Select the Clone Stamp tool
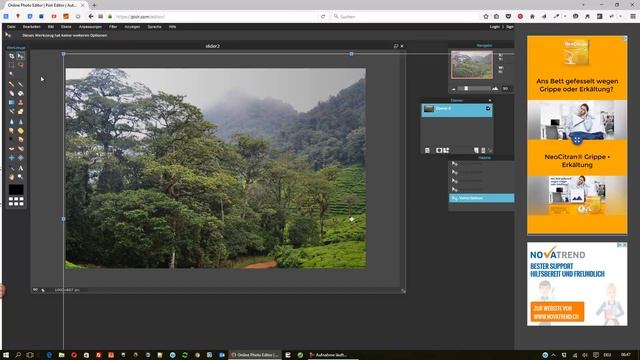This screenshot has height=360, width=640. click(20, 102)
